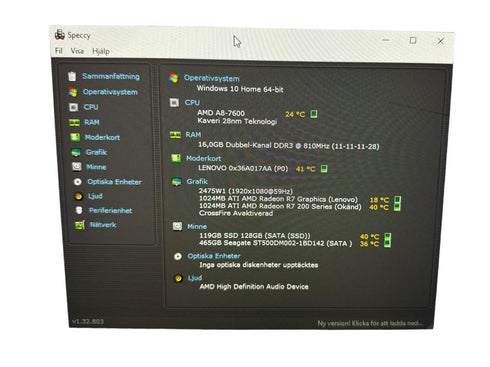Open the Hjälp menu

pyautogui.click(x=101, y=51)
